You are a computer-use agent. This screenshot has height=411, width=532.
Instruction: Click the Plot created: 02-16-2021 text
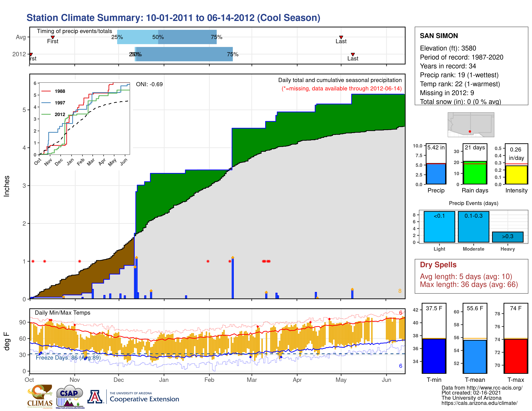471,393
